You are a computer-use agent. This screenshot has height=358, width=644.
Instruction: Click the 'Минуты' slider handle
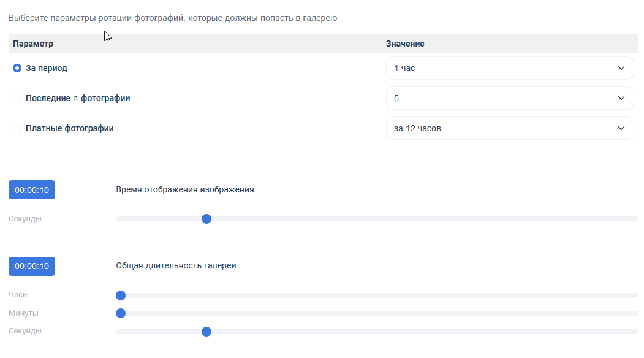[121, 313]
